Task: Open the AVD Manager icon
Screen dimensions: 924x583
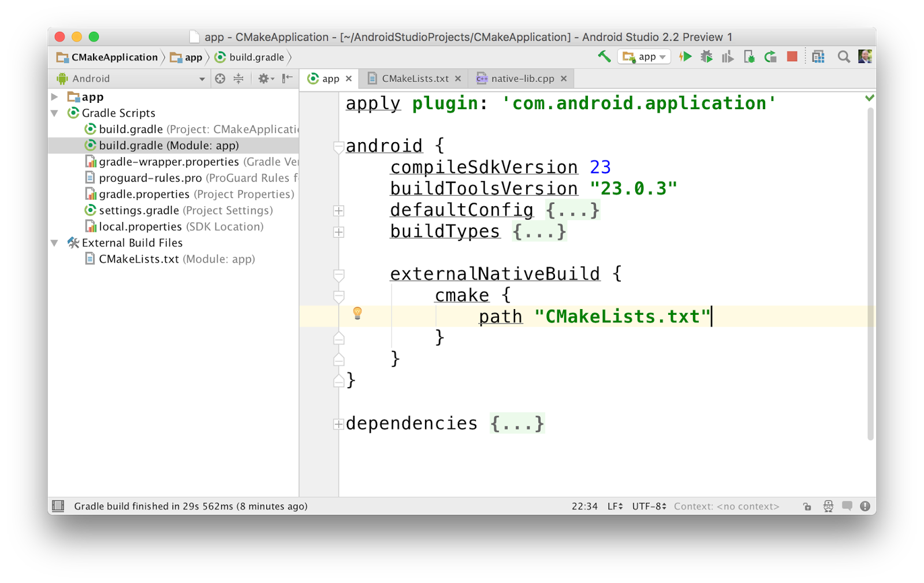Action: [818, 57]
